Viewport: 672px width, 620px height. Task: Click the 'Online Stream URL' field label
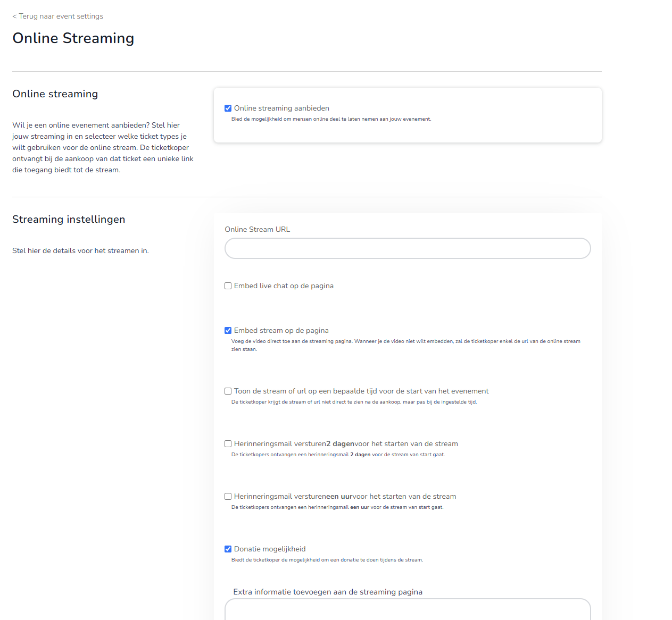258,230
